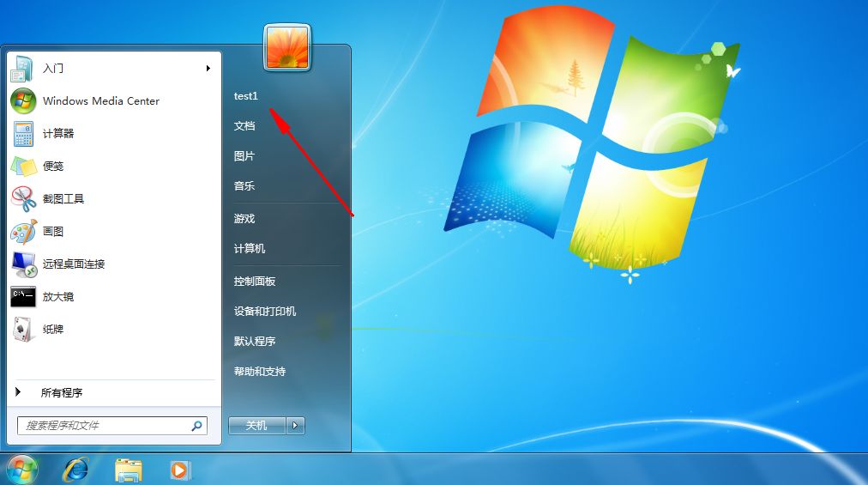868x485 pixels.
Task: Open 帮助和支持 help and support
Action: [x=260, y=372]
